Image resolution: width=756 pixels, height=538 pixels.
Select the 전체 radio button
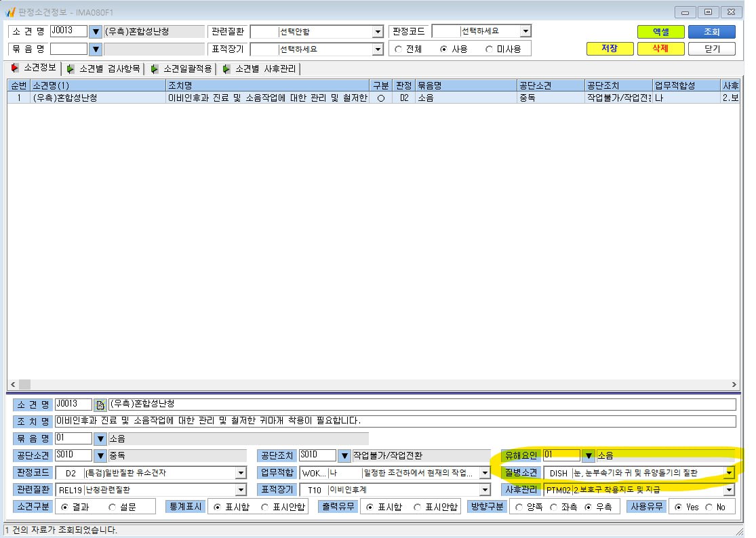(x=398, y=49)
